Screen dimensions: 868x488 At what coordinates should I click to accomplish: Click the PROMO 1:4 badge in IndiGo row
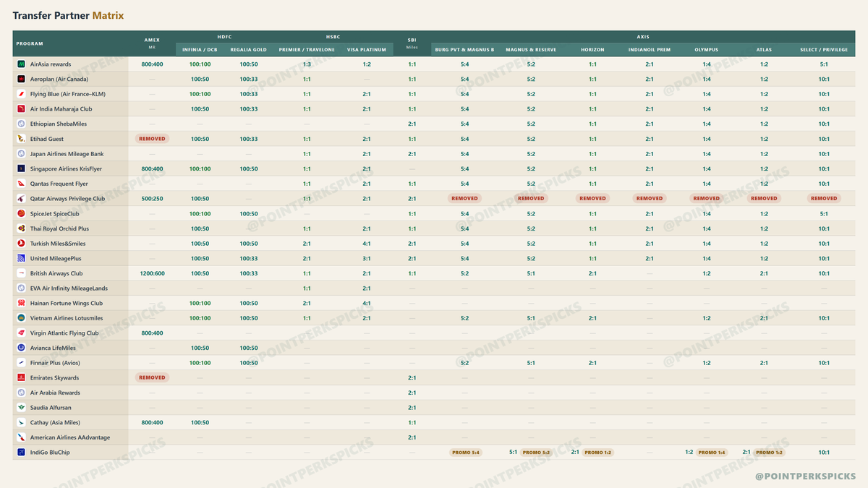pyautogui.click(x=712, y=453)
